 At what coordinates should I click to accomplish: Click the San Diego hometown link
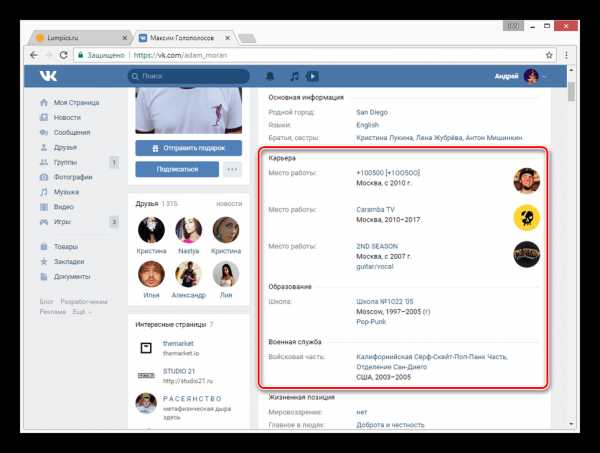(372, 112)
